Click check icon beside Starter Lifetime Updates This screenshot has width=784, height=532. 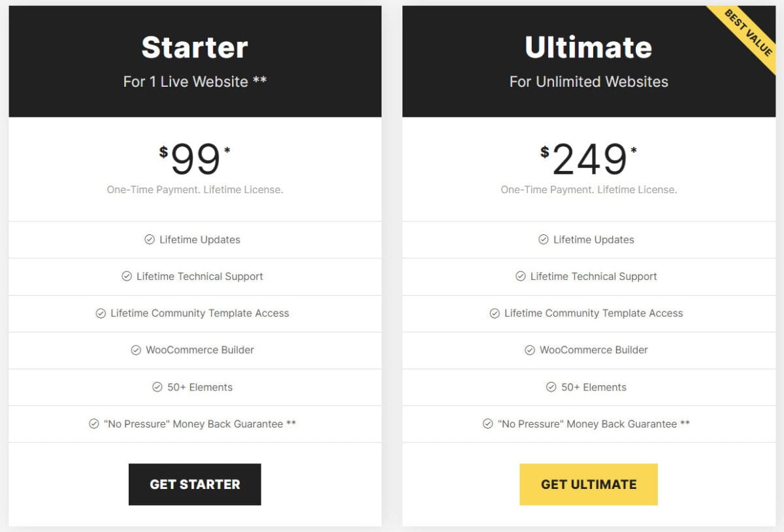(150, 240)
